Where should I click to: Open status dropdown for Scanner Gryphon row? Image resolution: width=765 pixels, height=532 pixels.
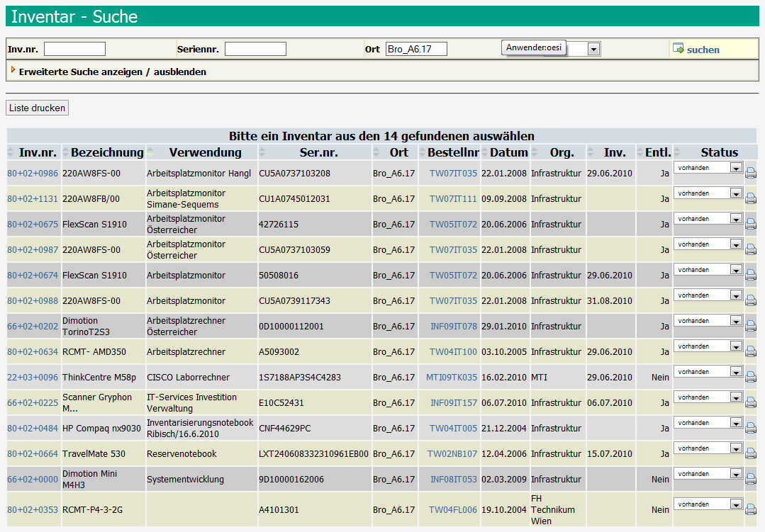[x=708, y=397]
